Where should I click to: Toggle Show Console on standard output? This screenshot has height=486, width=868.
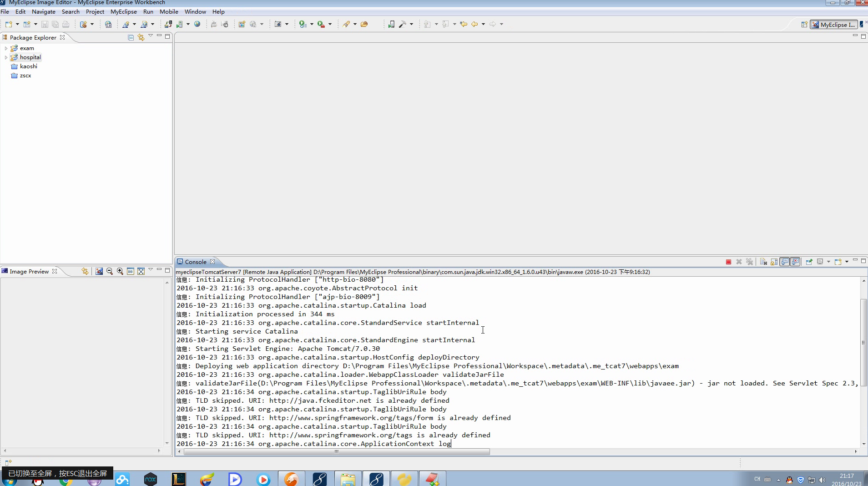click(x=785, y=262)
